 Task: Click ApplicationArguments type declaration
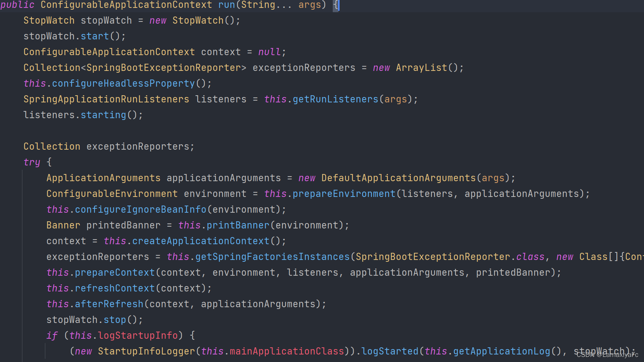104,178
